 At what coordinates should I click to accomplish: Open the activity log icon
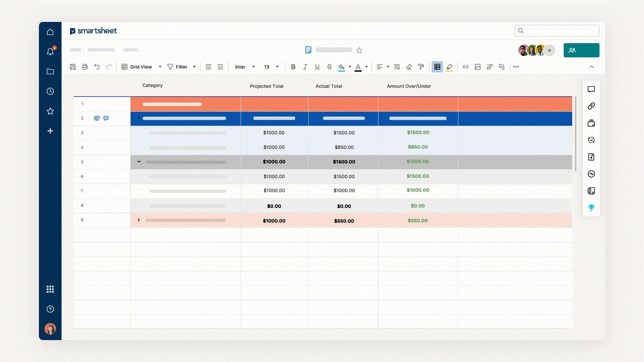591,174
